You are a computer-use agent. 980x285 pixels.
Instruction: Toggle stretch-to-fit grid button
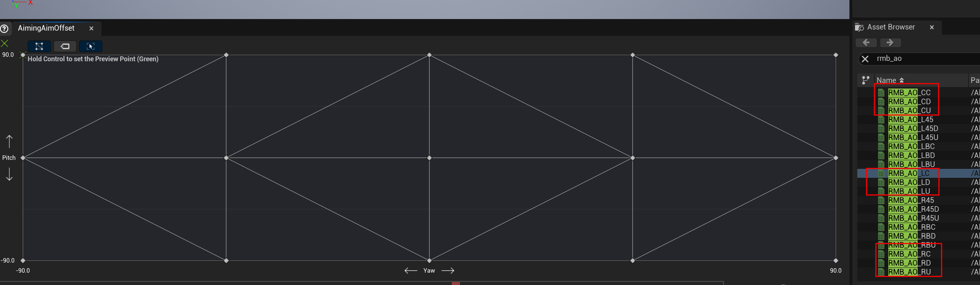tap(91, 46)
